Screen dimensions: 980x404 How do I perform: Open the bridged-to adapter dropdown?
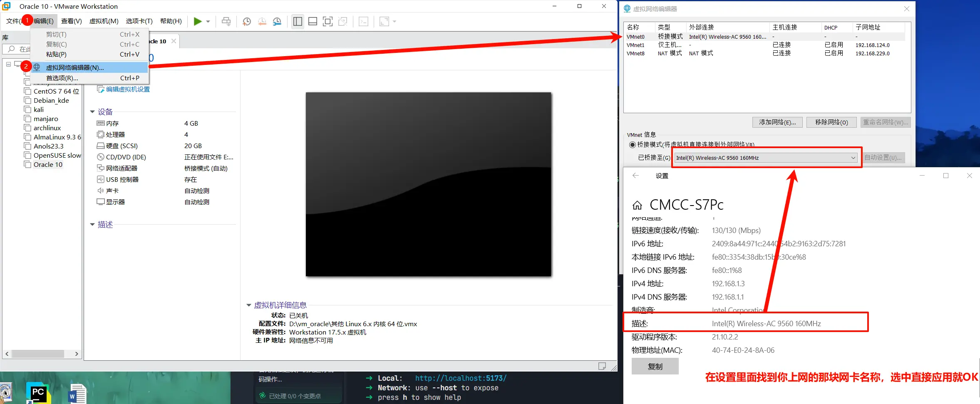click(766, 158)
